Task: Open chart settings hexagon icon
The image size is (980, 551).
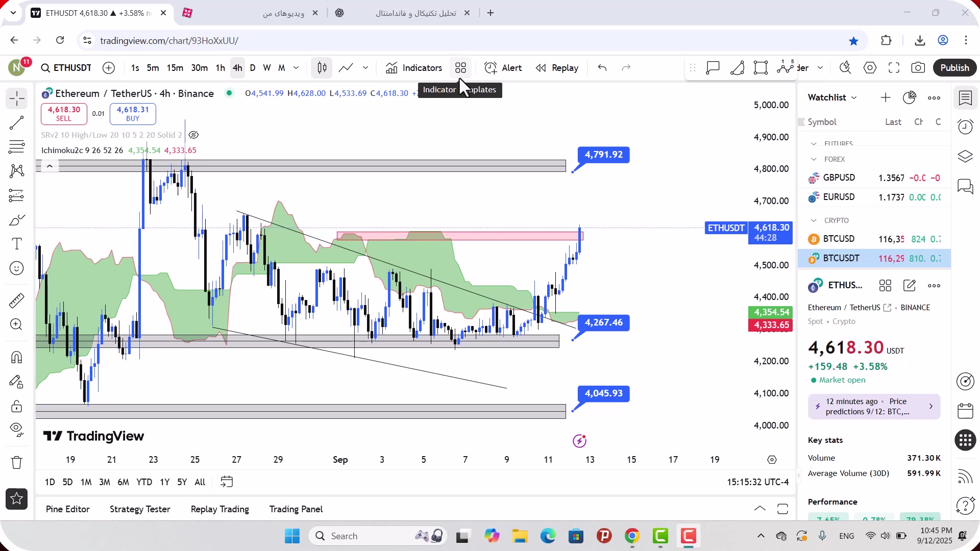Action: [x=870, y=68]
